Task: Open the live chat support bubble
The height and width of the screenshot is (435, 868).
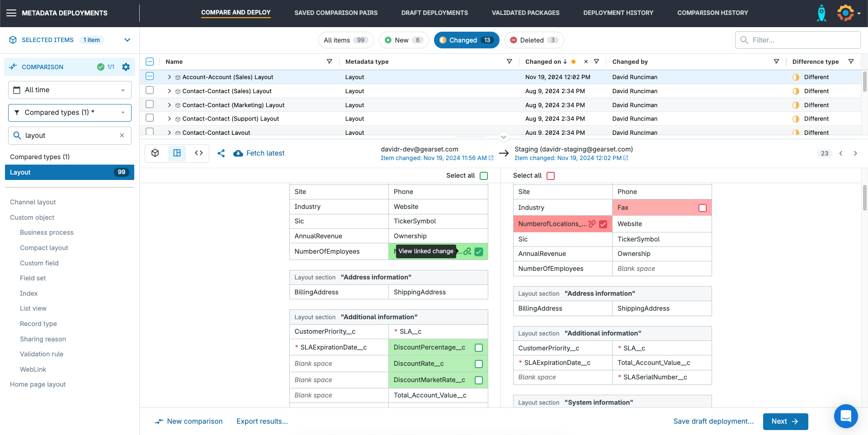Action: [845, 416]
